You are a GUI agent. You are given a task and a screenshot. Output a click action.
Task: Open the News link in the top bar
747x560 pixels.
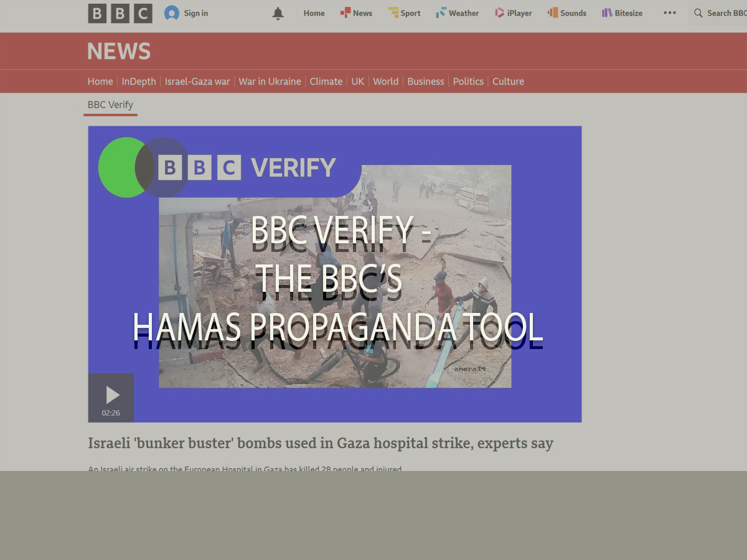click(362, 13)
